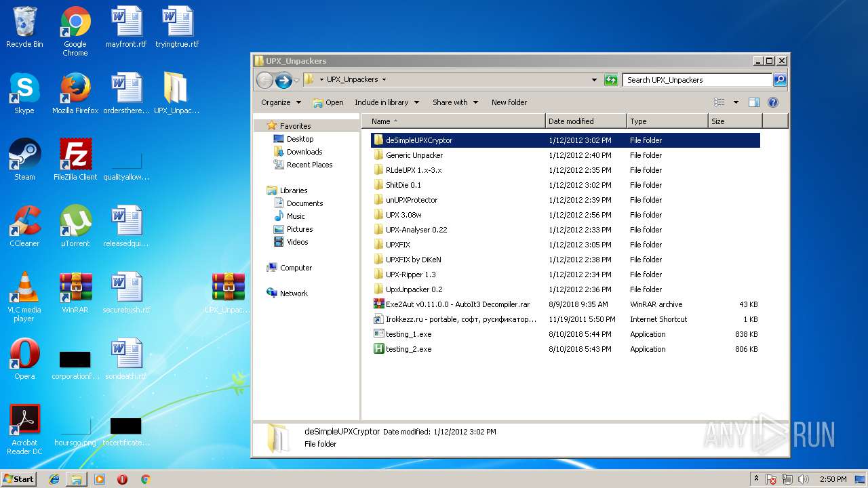Select Desktop in navigation pane
This screenshot has width=868, height=488.
click(x=300, y=139)
